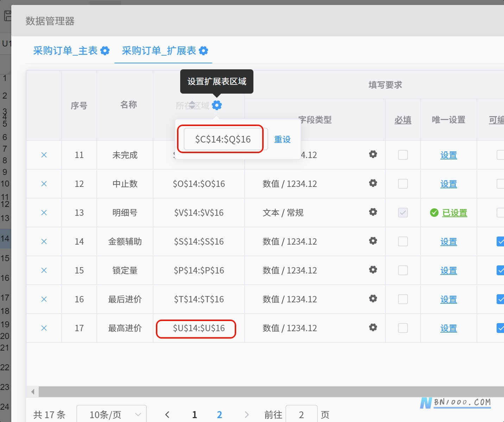Delete row 17 最高进价 with X icon

pos(44,328)
